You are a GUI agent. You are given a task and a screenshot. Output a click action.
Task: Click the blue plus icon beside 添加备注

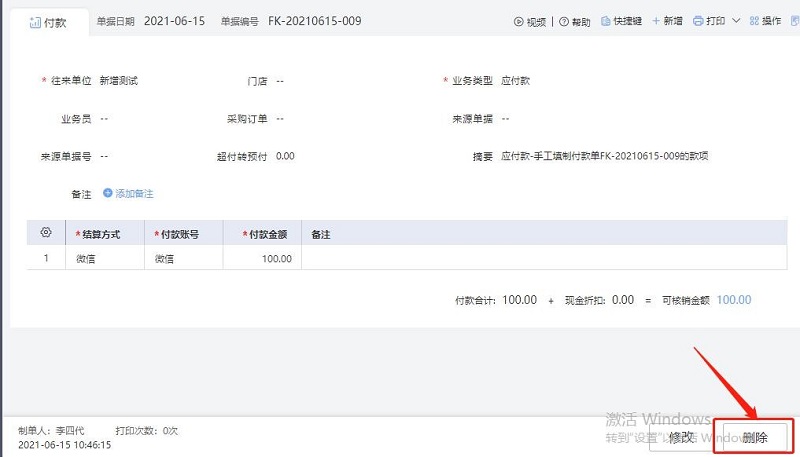pos(108,193)
